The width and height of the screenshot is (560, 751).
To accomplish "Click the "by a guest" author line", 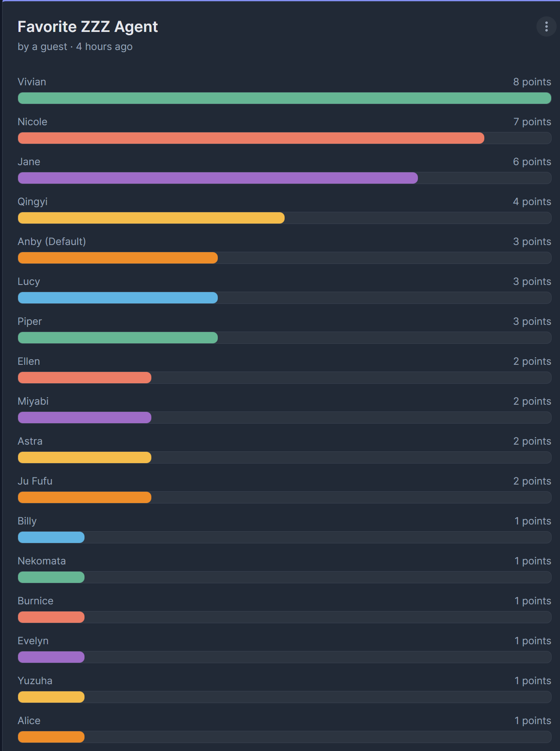I will pyautogui.click(x=42, y=47).
